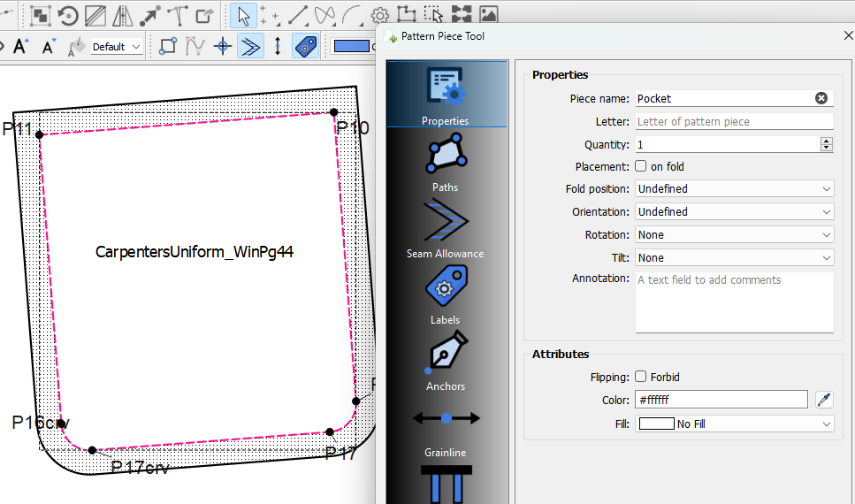Click the image/picture tool icon
This screenshot has width=855, height=504.
tap(489, 14)
